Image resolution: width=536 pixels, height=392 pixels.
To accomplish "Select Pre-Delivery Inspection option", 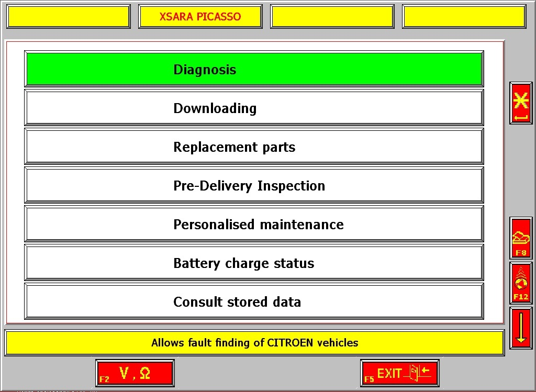I will 254,186.
